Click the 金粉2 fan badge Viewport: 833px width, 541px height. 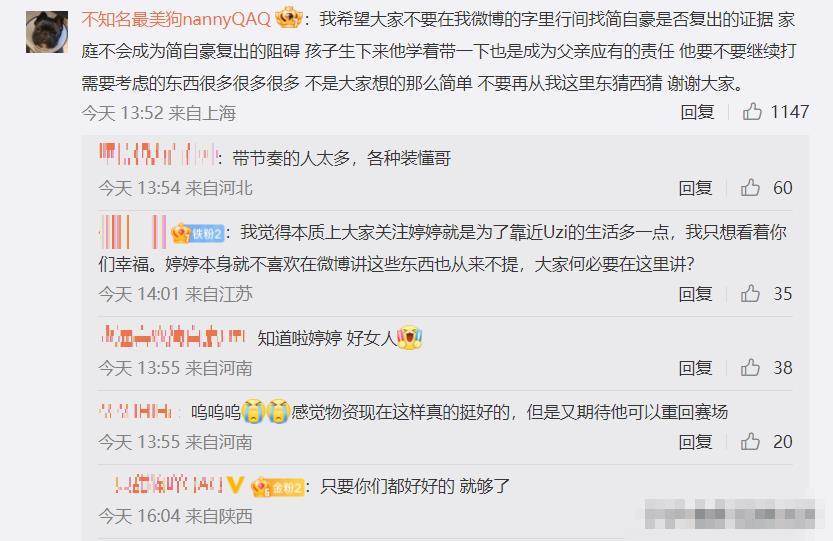278,487
